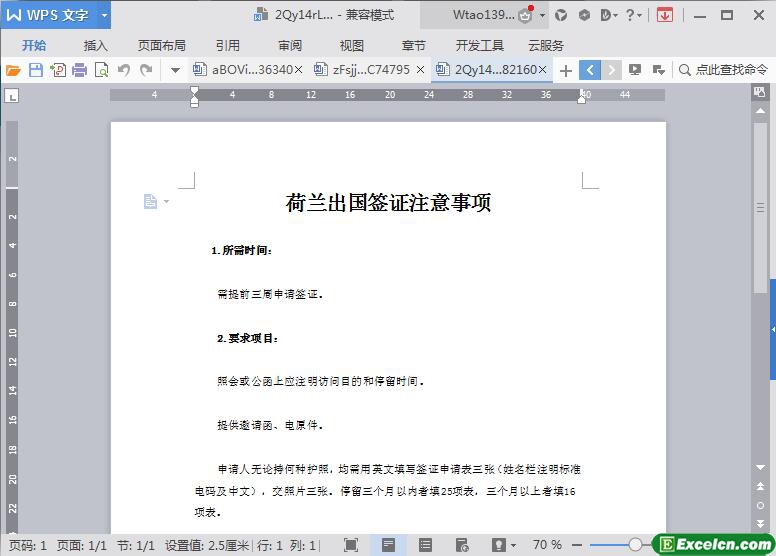The height and width of the screenshot is (556, 776).
Task: Click the red download arrow icon in title bar
Action: click(665, 15)
